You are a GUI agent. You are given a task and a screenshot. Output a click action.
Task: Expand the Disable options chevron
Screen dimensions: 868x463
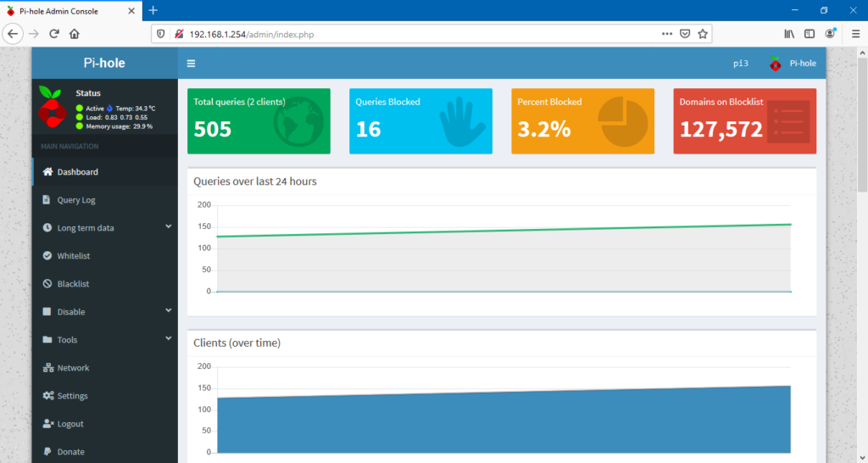pyautogui.click(x=168, y=311)
